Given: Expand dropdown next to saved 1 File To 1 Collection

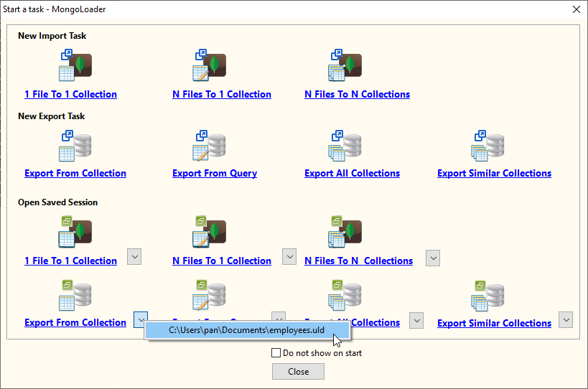Looking at the screenshot, I should point(134,257).
